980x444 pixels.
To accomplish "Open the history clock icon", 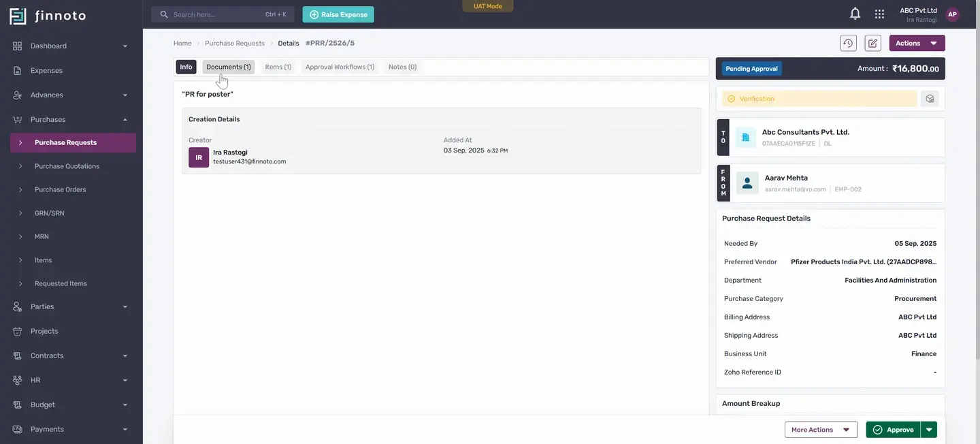I will point(848,43).
